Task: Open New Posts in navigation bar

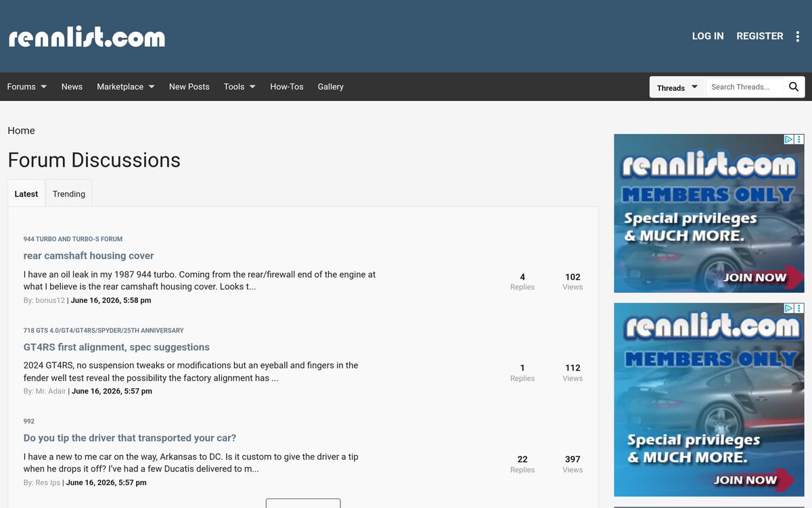Action: coord(189,87)
